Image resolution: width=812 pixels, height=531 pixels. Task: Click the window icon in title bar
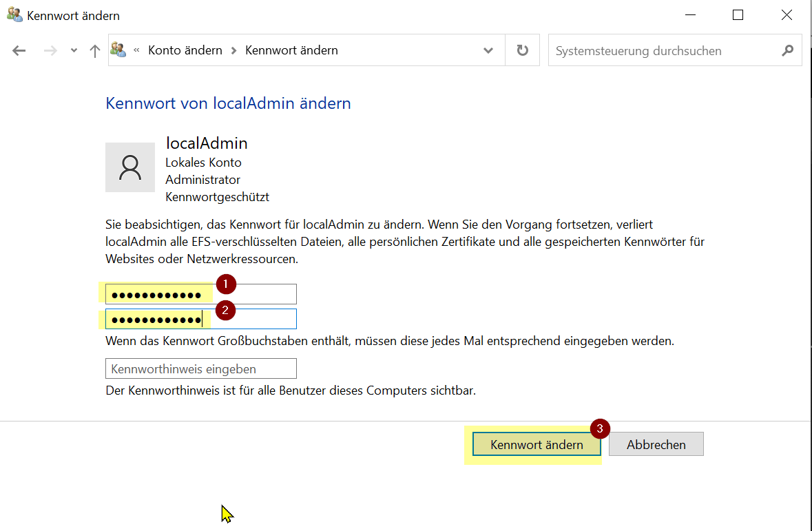[x=14, y=14]
